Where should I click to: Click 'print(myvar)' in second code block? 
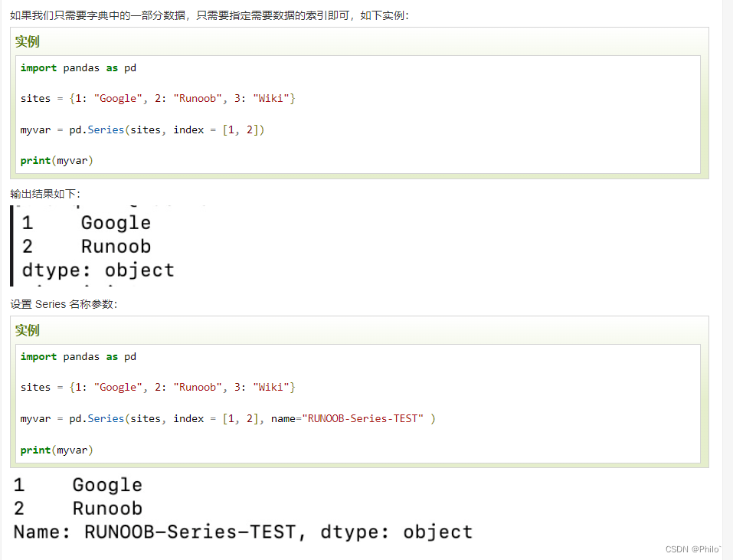point(57,450)
